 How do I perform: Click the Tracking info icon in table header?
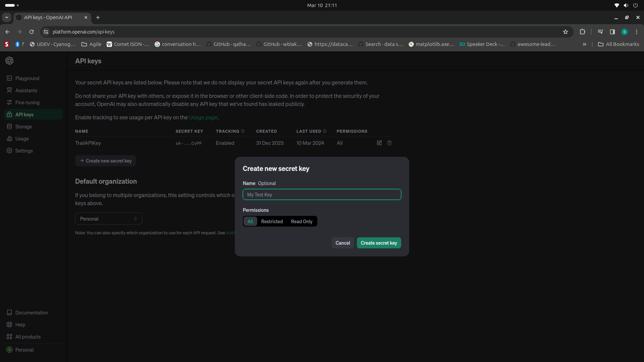pos(243,131)
